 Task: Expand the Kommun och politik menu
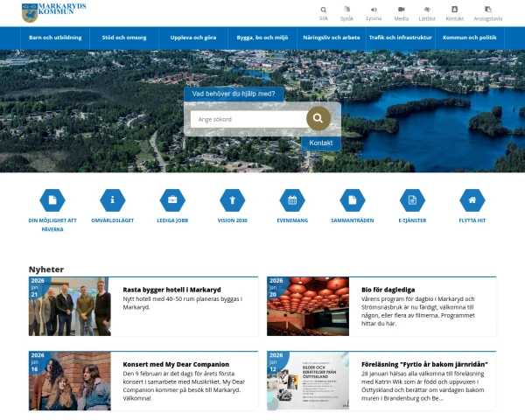(x=470, y=38)
